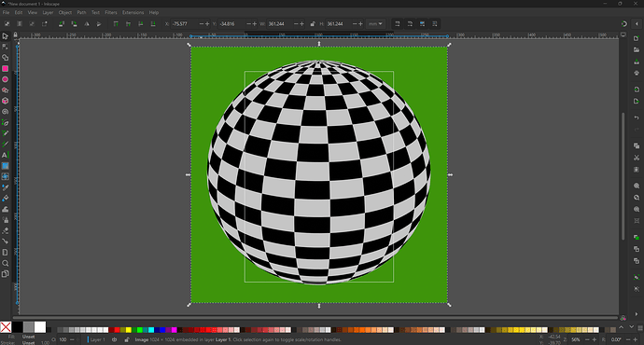644x345 pixels.
Task: Rotate selection 90 degrees counter-clockwise
Action: (x=62, y=24)
